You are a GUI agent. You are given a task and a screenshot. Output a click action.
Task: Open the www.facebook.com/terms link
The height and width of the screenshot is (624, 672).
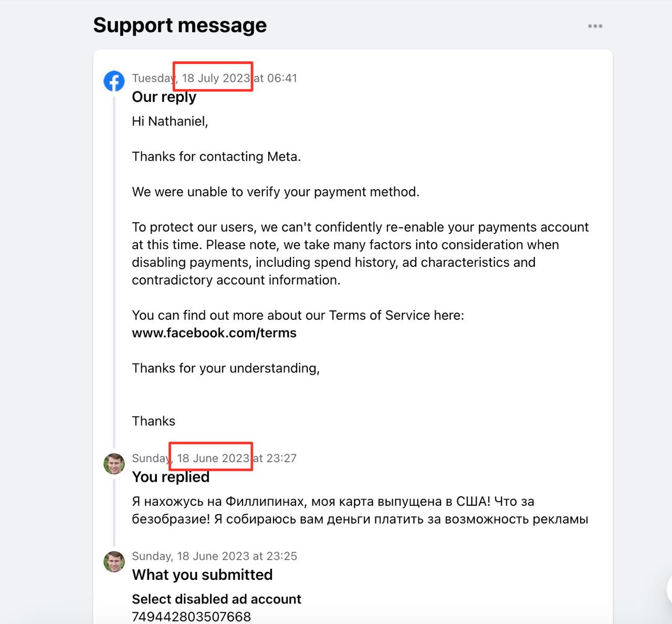[214, 333]
